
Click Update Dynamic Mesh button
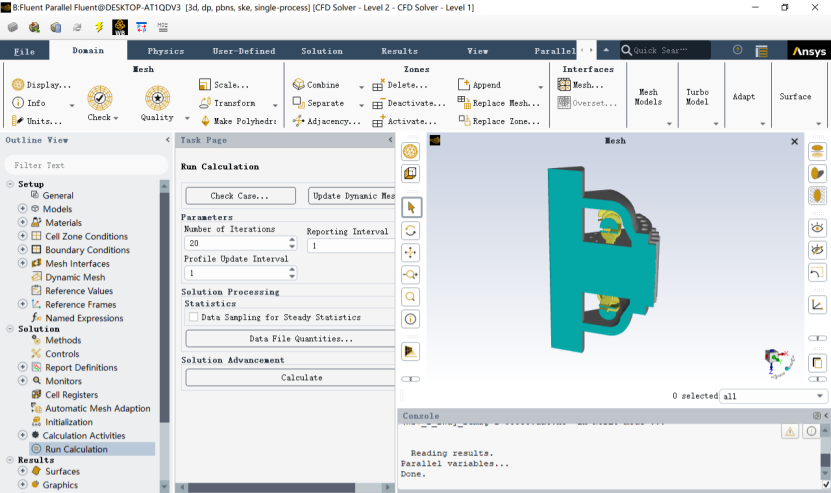tap(352, 196)
